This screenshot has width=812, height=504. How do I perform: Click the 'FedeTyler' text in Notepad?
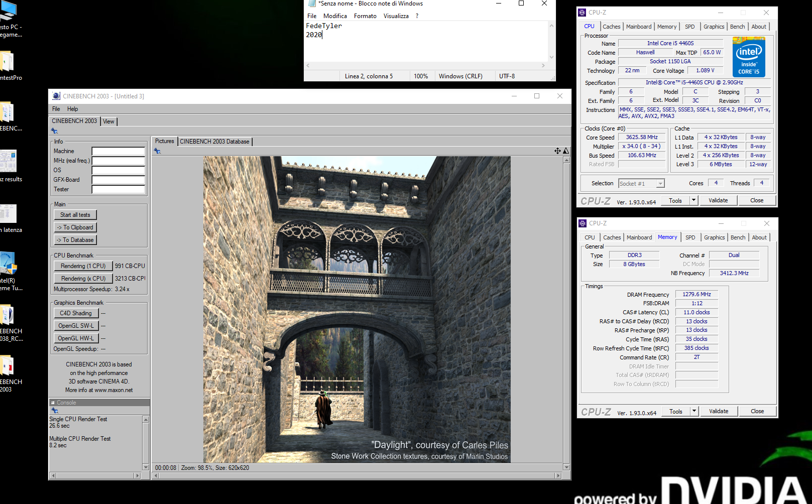(x=324, y=26)
